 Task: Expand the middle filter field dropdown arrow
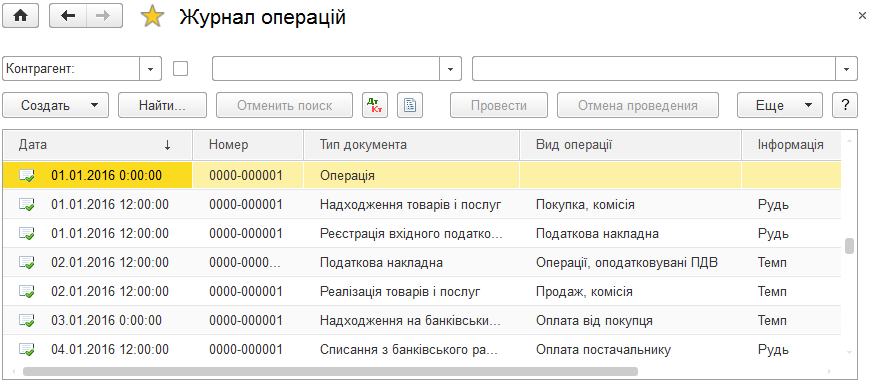click(451, 69)
